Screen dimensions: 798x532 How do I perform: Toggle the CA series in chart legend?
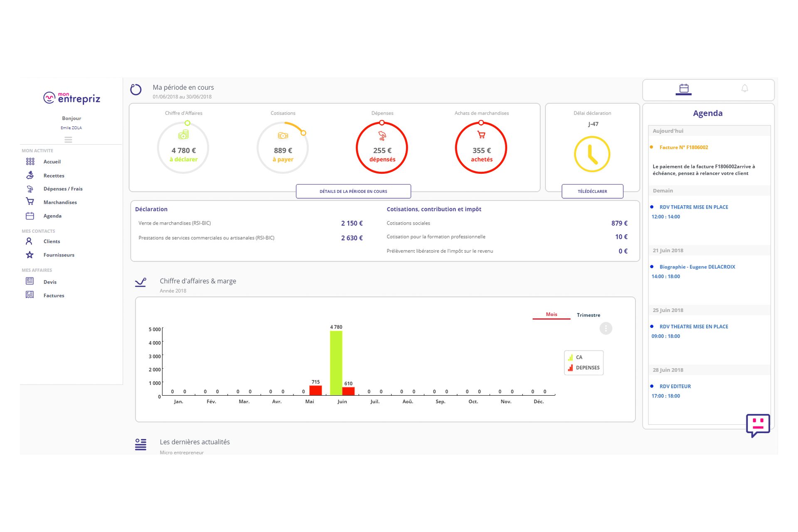coord(579,357)
